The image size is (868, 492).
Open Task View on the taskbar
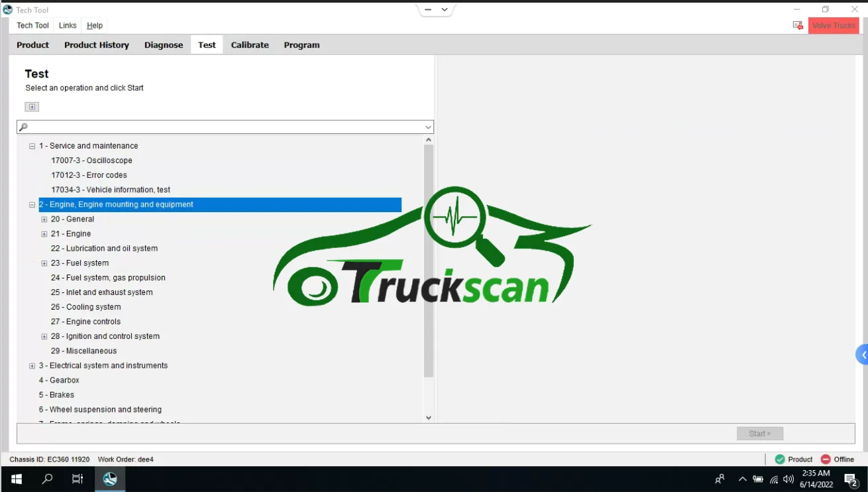point(78,479)
